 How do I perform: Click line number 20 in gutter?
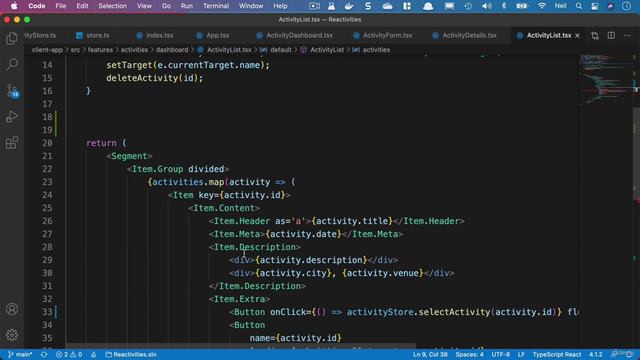[47, 143]
